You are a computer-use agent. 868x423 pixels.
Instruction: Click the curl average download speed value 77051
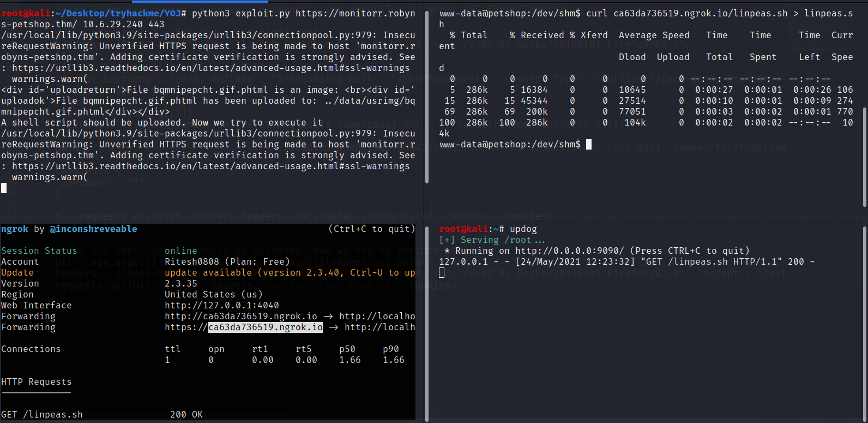(x=632, y=111)
